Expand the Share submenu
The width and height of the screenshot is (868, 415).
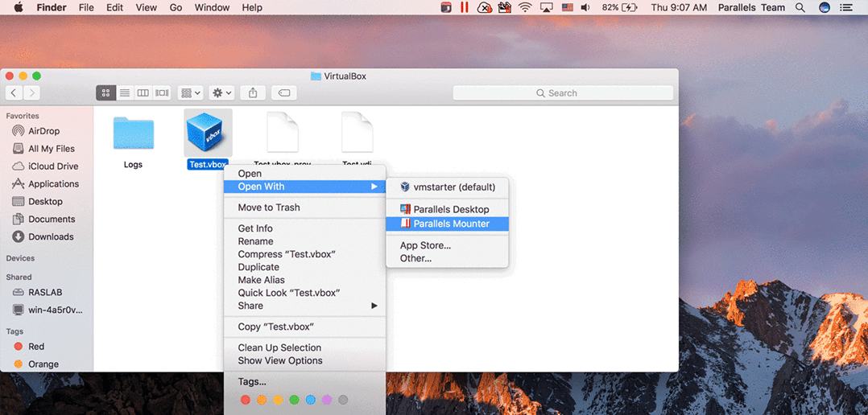pos(304,306)
